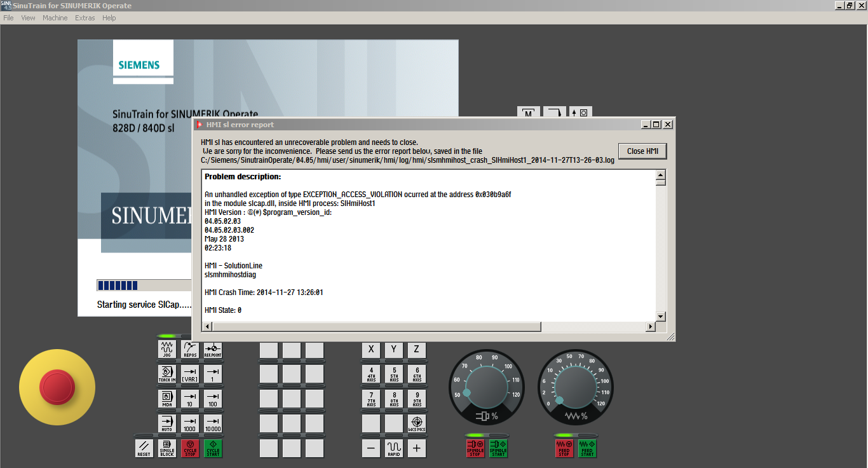The height and width of the screenshot is (468, 868).
Task: Maximize the HMI sl error report dialog
Action: [657, 125]
